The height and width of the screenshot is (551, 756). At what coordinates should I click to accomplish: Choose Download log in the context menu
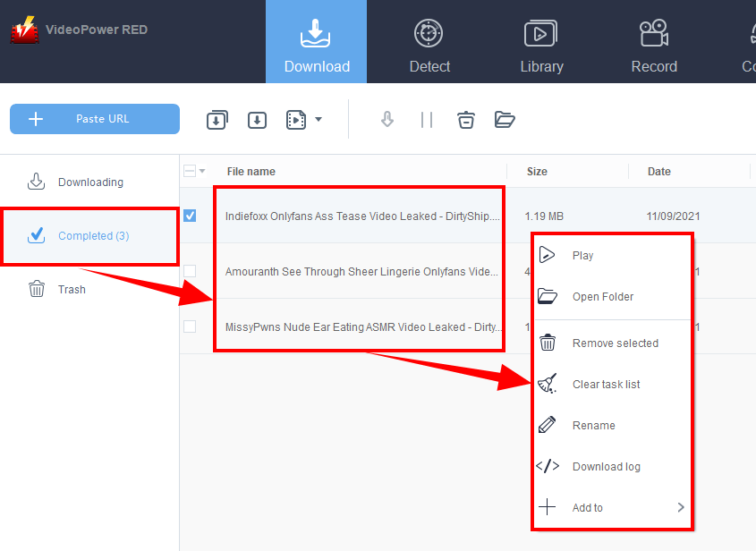tap(612, 466)
